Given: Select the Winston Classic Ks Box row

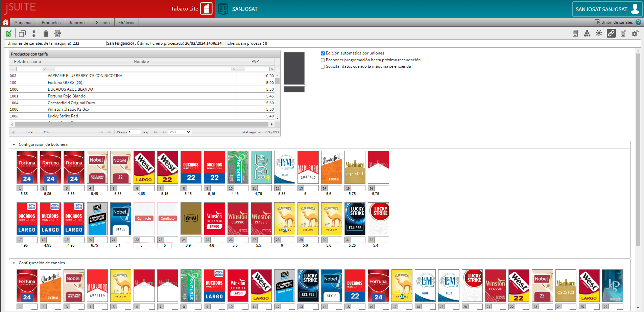Looking at the screenshot, I should 142,109.
